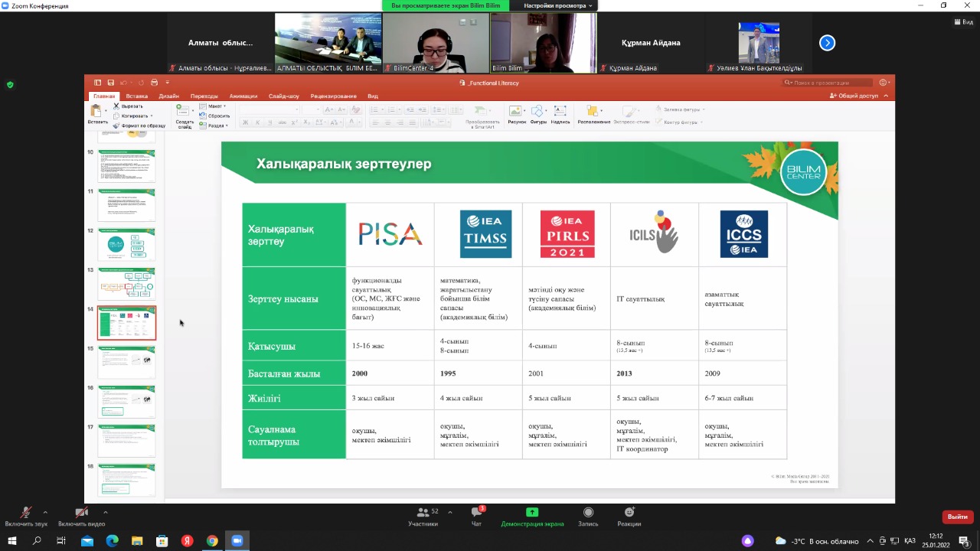Select BilimCenter 4 video tile

pyautogui.click(x=436, y=43)
